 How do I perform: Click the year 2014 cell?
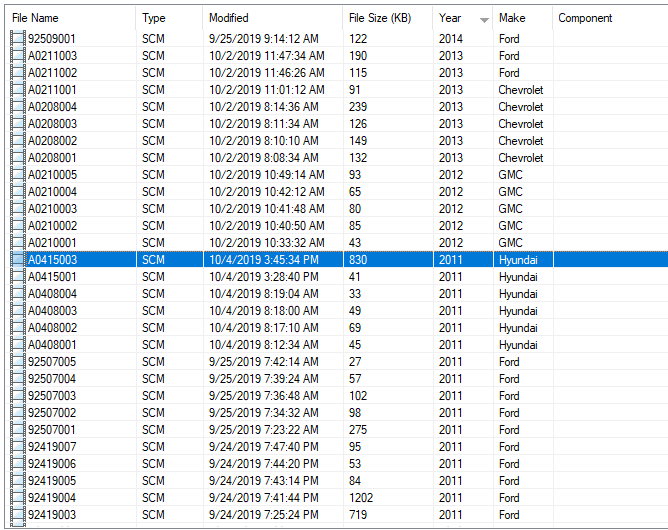point(451,39)
